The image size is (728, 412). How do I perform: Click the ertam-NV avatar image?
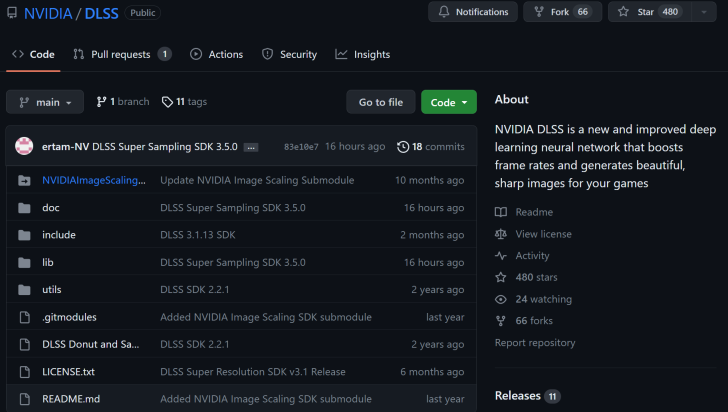tap(24, 146)
